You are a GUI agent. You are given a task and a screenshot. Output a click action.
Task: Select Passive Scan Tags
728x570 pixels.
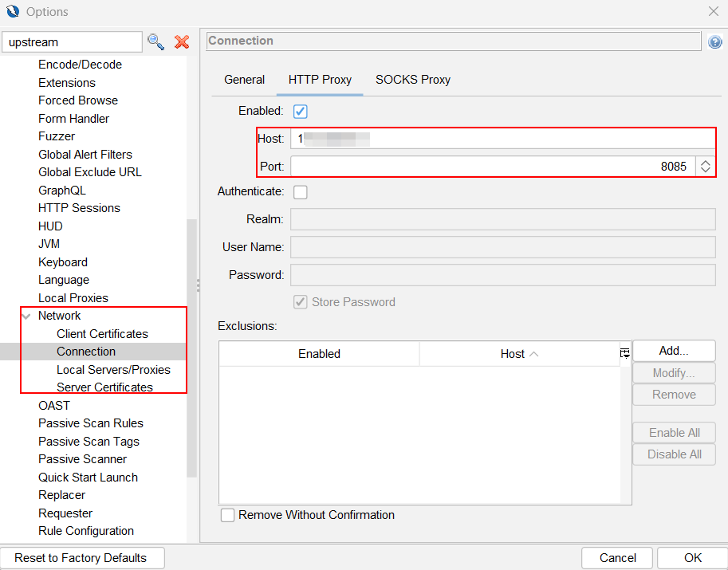tap(89, 442)
